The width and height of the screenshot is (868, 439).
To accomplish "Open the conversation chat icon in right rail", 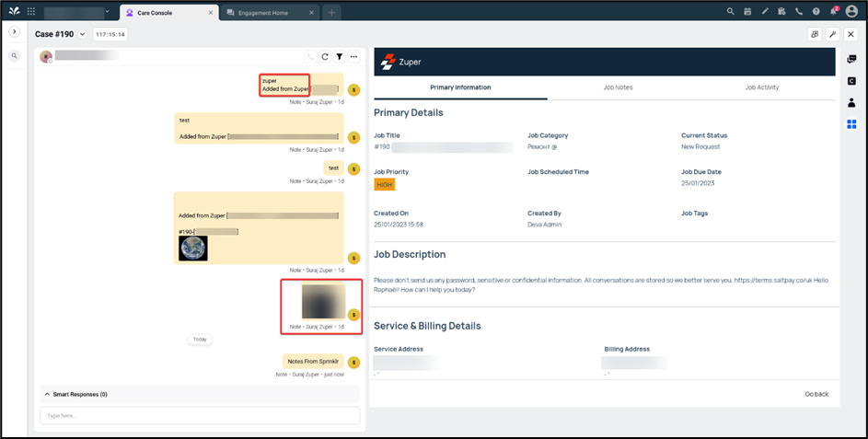I will click(851, 59).
